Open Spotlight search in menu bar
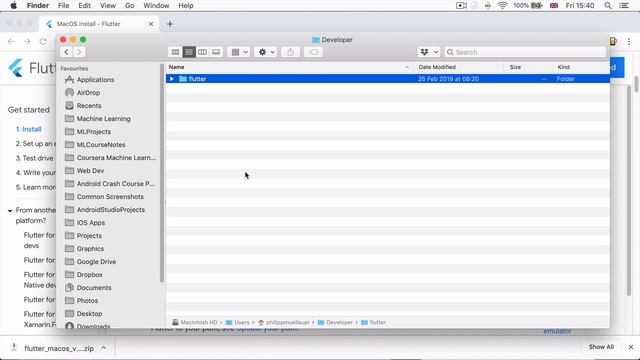The height and width of the screenshot is (360, 640). (x=608, y=6)
